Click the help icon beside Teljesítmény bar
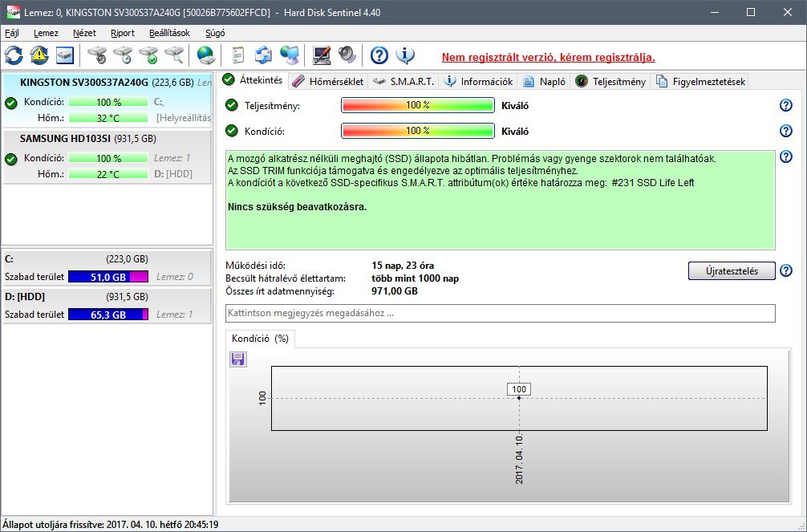 click(x=786, y=105)
